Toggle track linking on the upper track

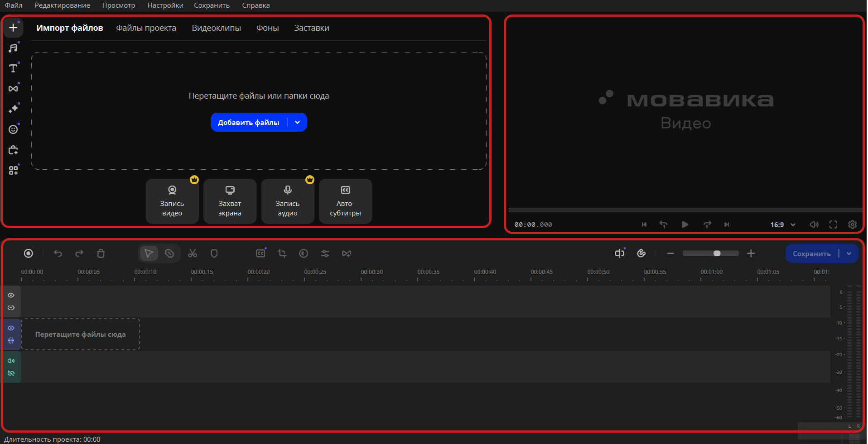(x=11, y=308)
